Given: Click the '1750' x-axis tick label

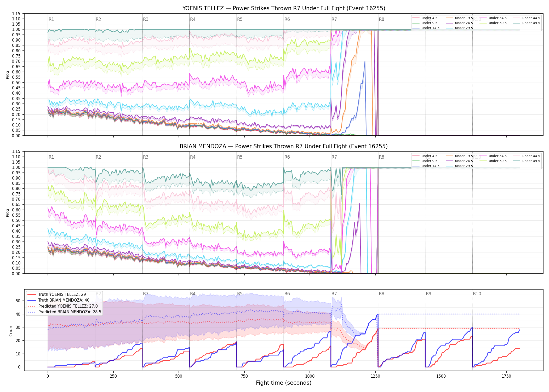Looking at the screenshot, I should click(x=506, y=376).
